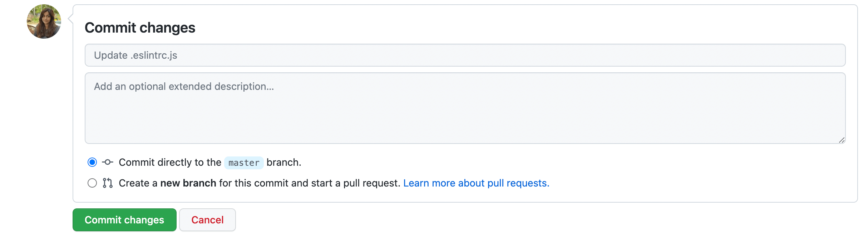Screen dimensions: 868x237
Task: Click the speech bubble pointer beside the avatar
Action: [70, 19]
